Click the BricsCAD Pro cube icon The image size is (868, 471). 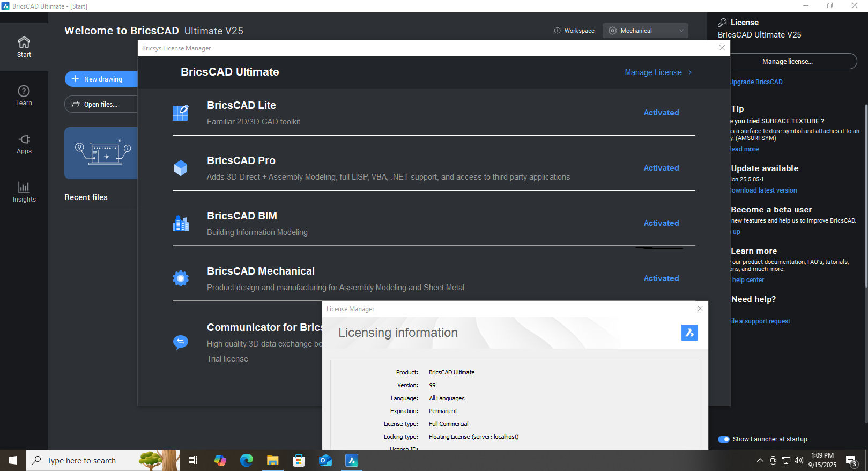pyautogui.click(x=181, y=168)
